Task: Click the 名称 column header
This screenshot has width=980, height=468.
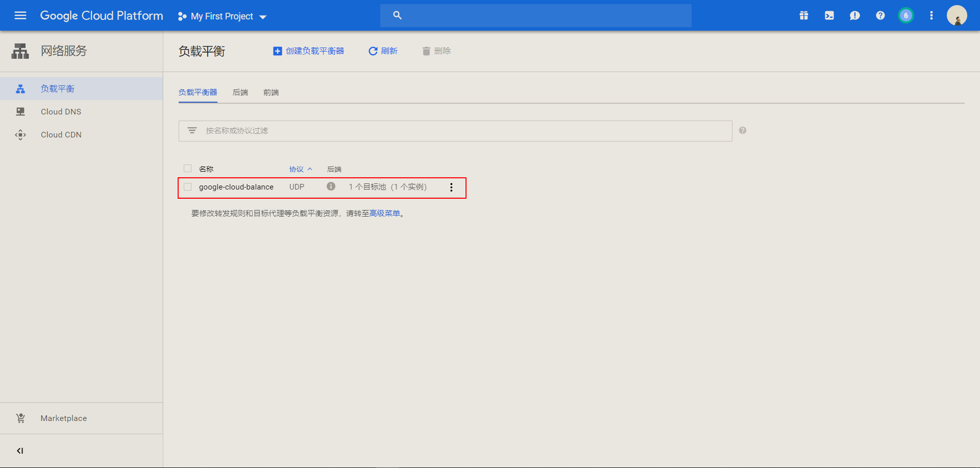Action: pos(206,169)
